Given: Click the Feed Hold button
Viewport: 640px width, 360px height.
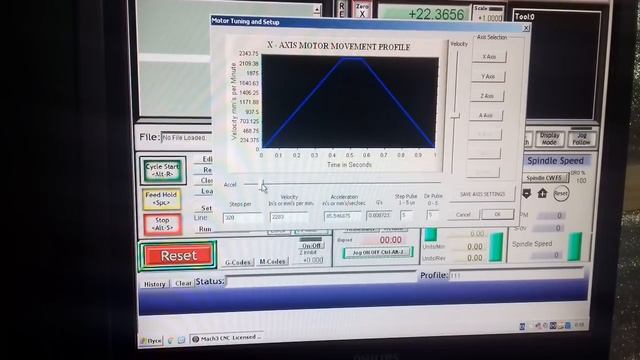Looking at the screenshot, I should (x=161, y=199).
